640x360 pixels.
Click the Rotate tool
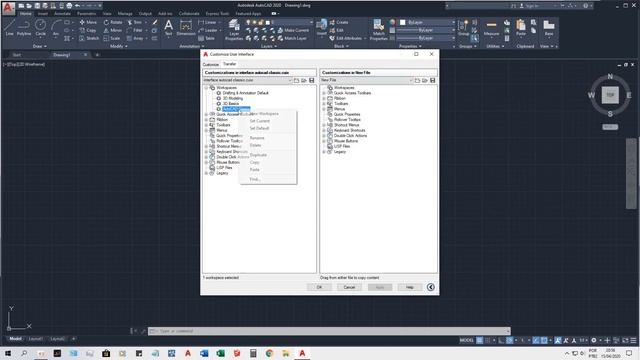113,22
